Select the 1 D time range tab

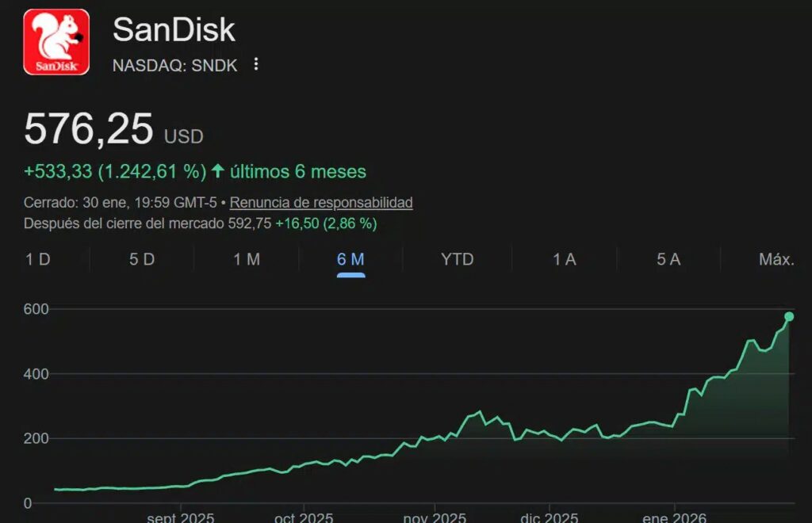[38, 259]
